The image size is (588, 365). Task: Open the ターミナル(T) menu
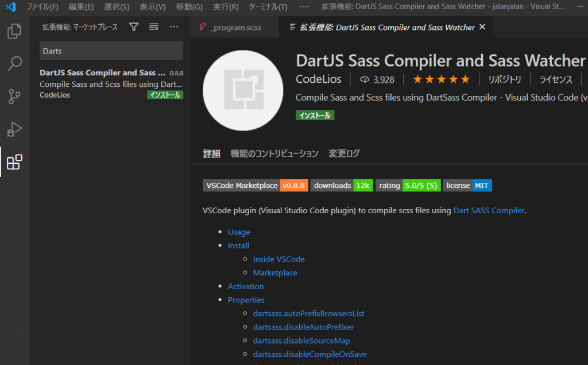(x=268, y=7)
